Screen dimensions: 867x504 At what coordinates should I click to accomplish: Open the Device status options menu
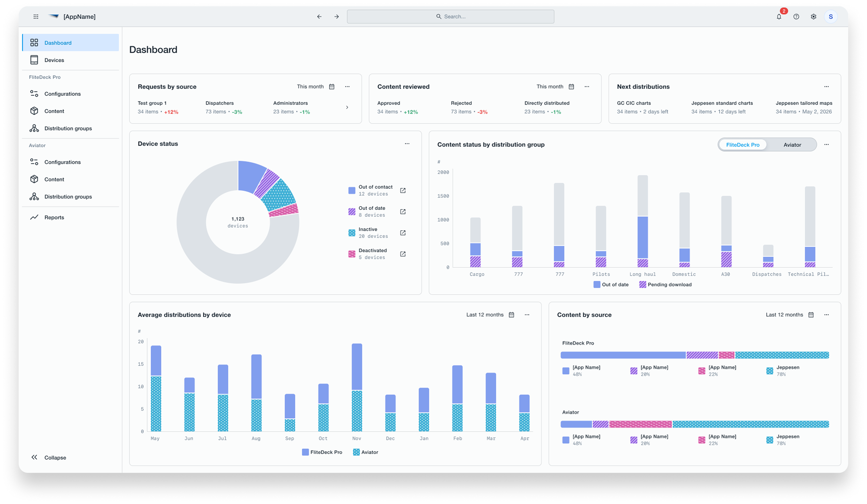click(407, 143)
